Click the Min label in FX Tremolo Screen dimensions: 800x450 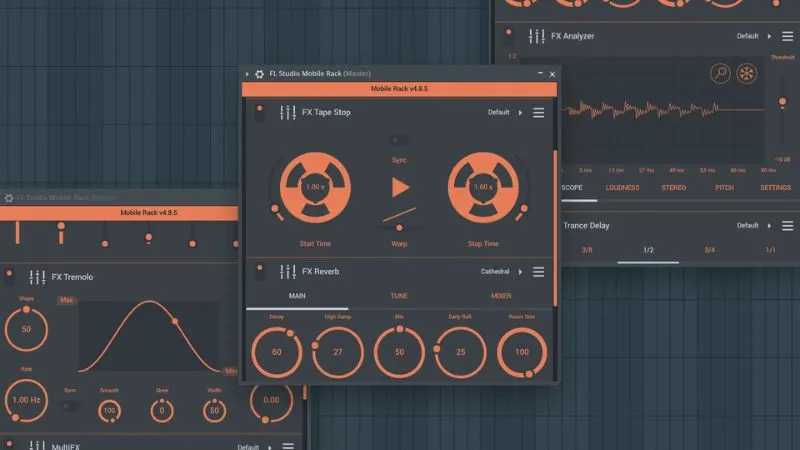click(x=231, y=371)
